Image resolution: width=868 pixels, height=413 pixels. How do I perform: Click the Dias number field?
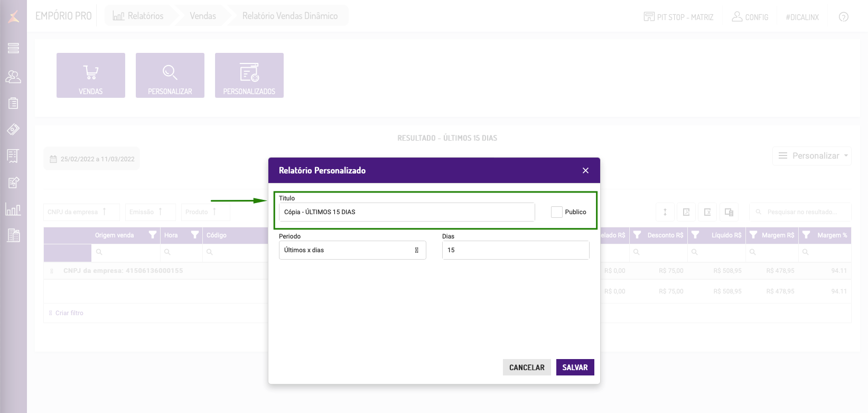pos(515,250)
